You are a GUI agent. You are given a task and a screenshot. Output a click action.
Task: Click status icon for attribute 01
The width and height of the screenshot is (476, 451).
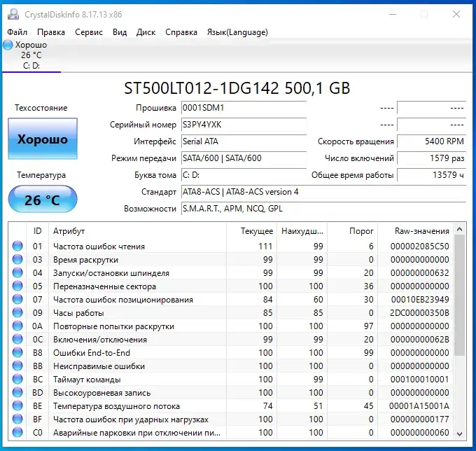(17, 246)
